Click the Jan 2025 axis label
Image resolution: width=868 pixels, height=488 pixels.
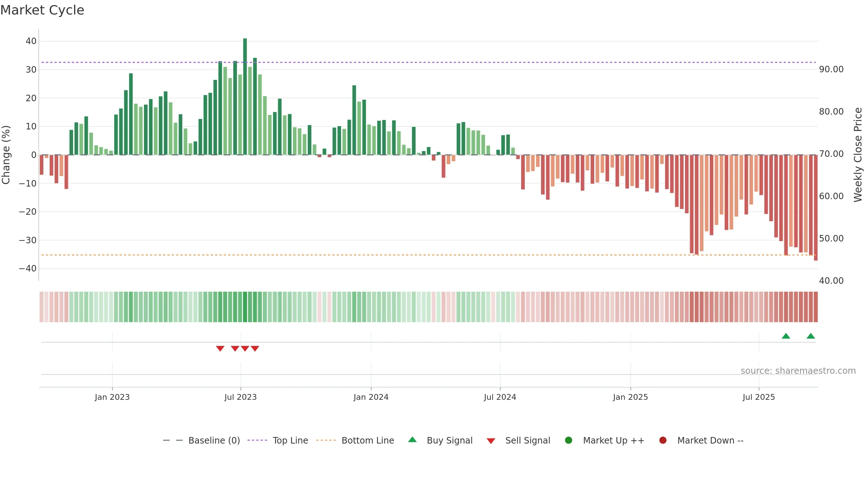click(x=630, y=397)
